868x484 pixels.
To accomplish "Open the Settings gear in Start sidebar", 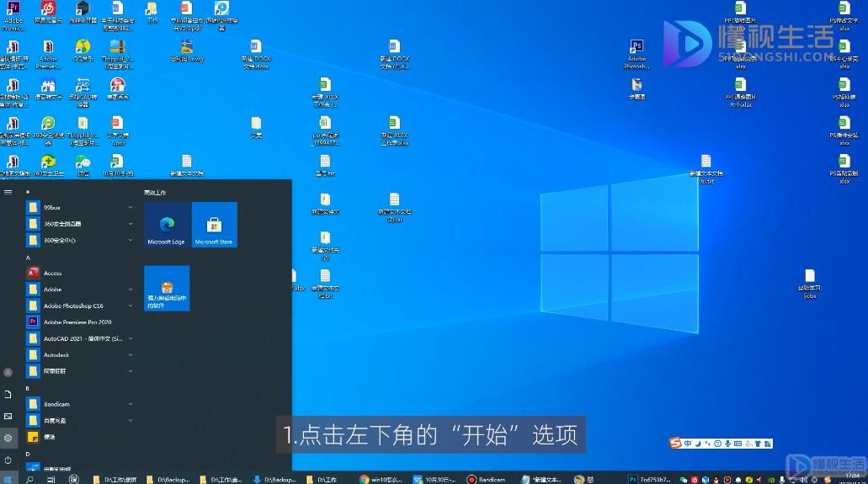I will (x=8, y=438).
